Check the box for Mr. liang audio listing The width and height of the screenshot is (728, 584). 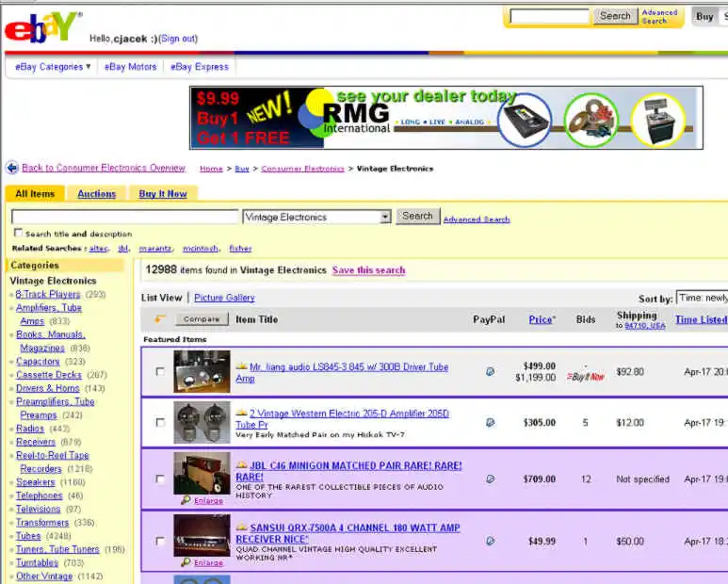click(x=160, y=371)
